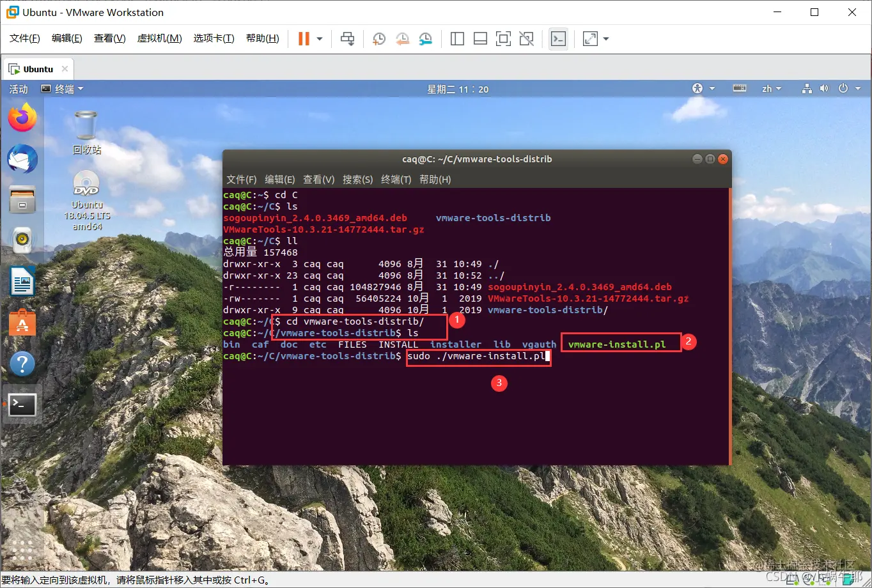Click VMwareTools-10.3.21-14772444.tar.gz in the ls output
872x588 pixels.
(x=323, y=229)
